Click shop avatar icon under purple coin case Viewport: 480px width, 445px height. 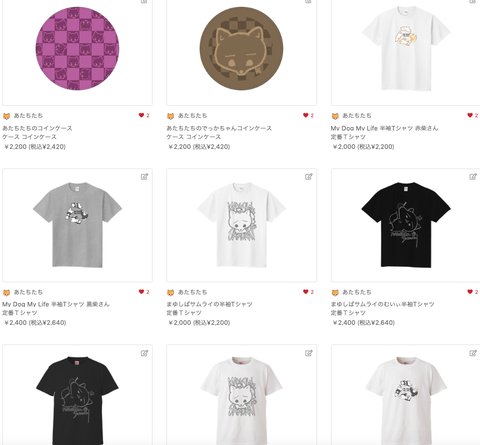6,116
